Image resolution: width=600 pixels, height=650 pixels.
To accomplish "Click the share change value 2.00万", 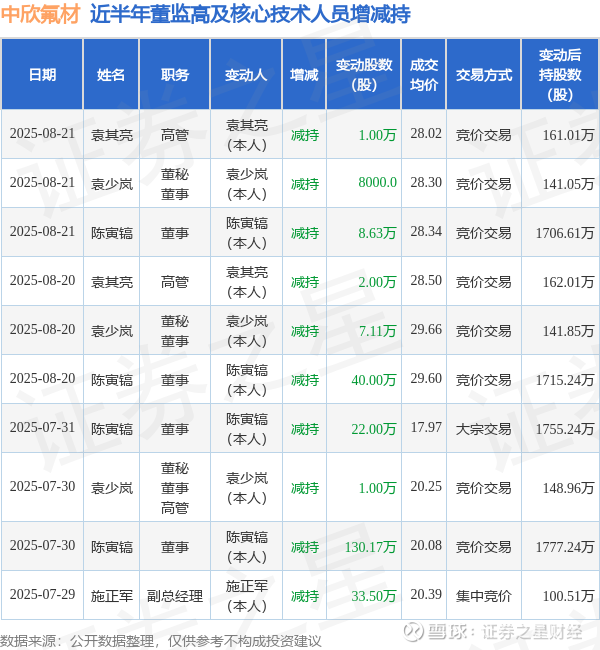I will pos(377,282).
